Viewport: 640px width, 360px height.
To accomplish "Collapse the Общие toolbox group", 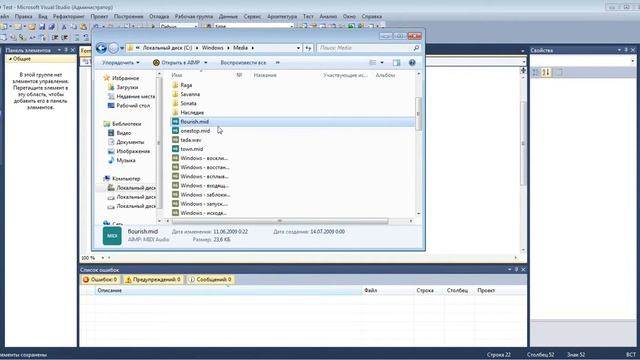I will point(11,59).
